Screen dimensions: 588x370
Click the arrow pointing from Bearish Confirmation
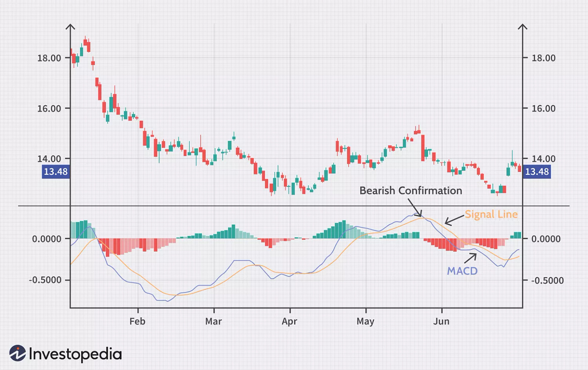click(415, 207)
